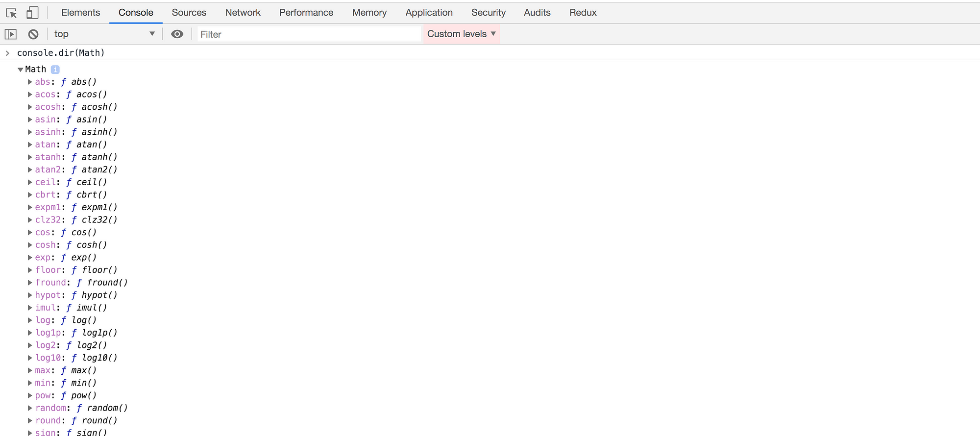Switch to the Elements tab
The width and height of the screenshot is (980, 436).
coord(81,13)
